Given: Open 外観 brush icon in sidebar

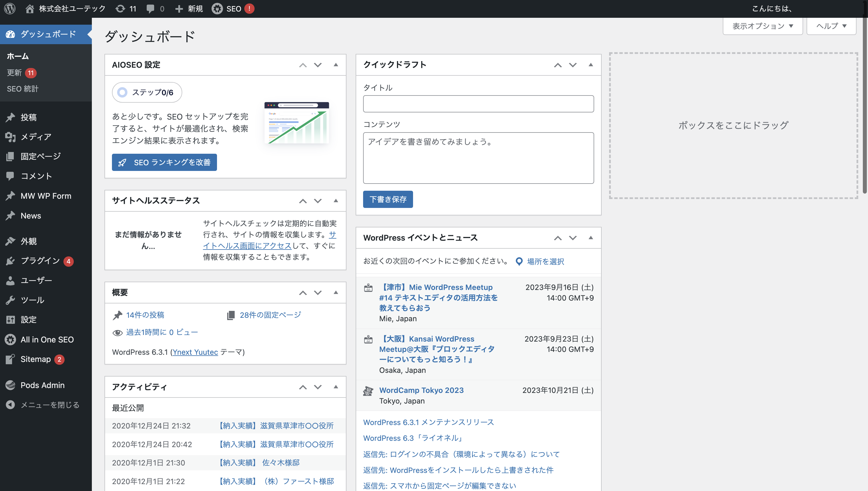Looking at the screenshot, I should (10, 241).
